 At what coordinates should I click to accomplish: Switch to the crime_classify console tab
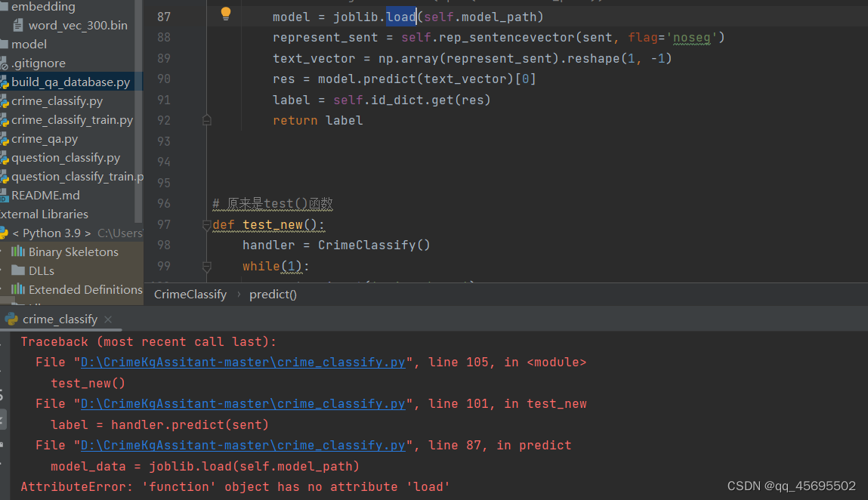coord(60,319)
